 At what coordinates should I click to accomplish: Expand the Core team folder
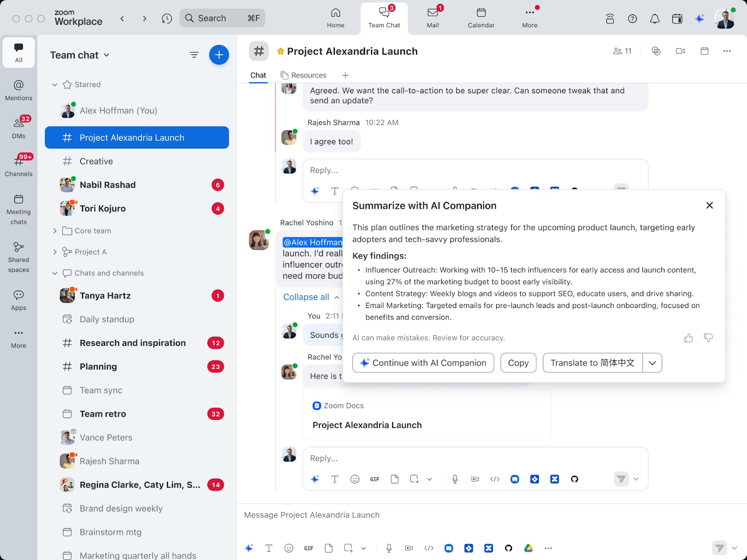click(x=55, y=231)
